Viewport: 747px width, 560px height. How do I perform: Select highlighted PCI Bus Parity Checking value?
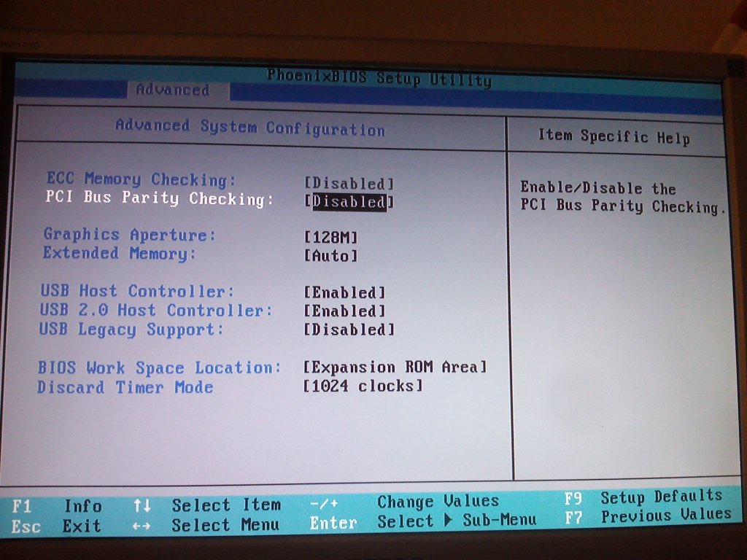pyautogui.click(x=349, y=202)
